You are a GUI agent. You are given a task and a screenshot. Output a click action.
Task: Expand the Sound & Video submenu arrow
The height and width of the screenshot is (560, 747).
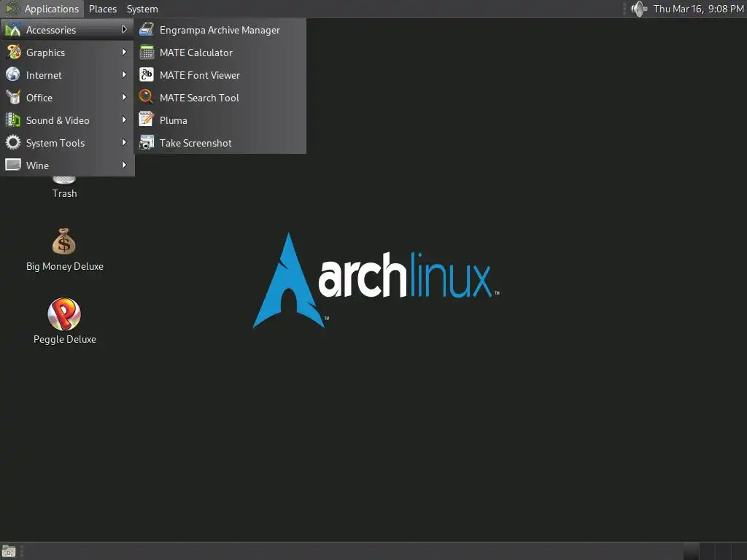(x=124, y=120)
